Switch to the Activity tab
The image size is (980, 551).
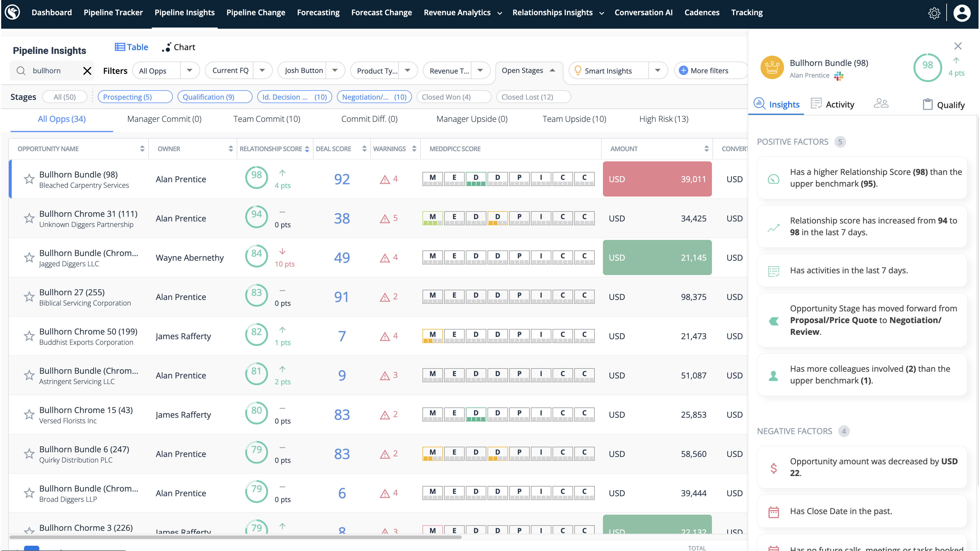click(x=833, y=104)
